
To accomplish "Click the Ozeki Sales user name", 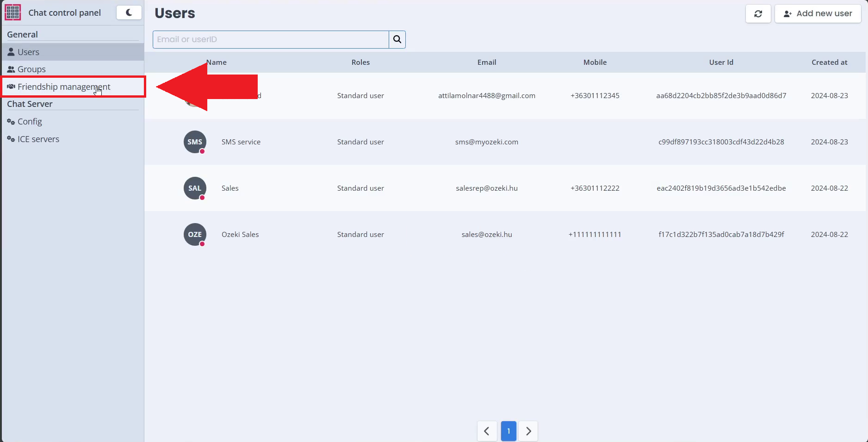I will [x=240, y=235].
